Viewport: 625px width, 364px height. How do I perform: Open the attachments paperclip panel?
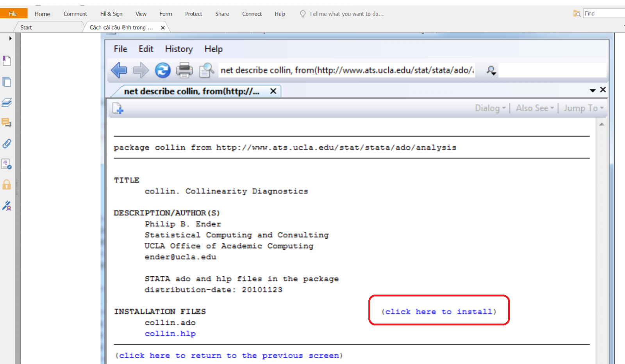(7, 144)
